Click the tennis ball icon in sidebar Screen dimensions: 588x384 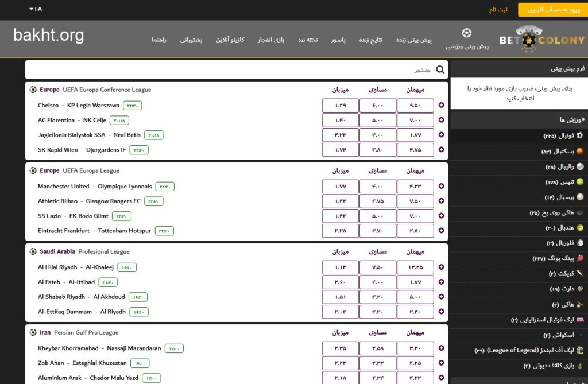tap(579, 182)
